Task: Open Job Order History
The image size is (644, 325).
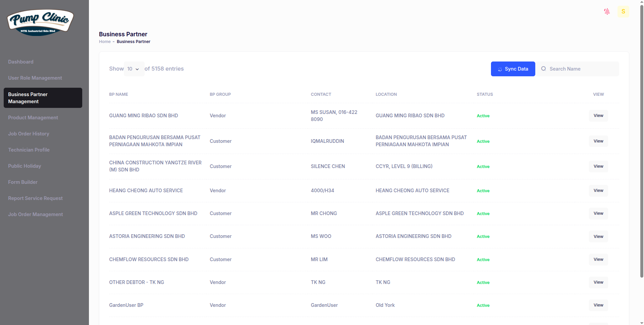Action: pos(29,134)
